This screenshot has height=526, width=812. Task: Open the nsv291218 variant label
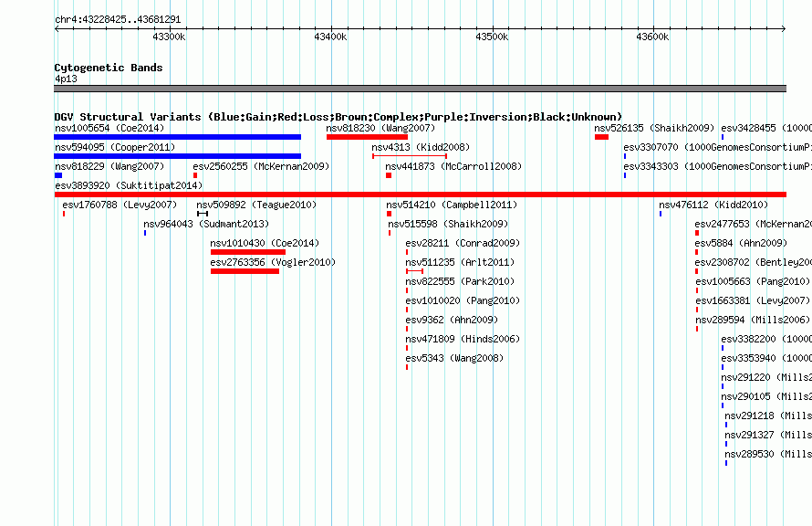pyautogui.click(x=768, y=416)
